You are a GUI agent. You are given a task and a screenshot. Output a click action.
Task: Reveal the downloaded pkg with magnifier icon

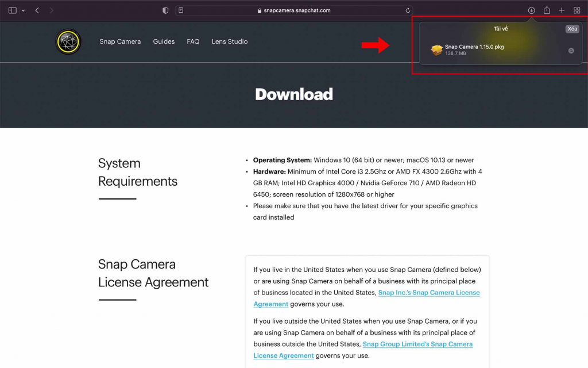click(x=571, y=51)
